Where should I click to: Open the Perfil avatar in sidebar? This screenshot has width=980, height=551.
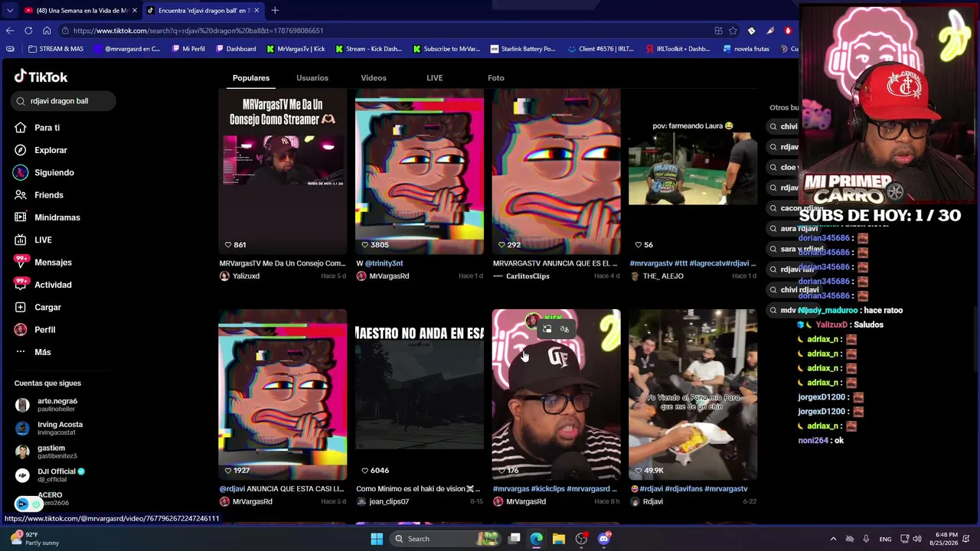tap(21, 330)
